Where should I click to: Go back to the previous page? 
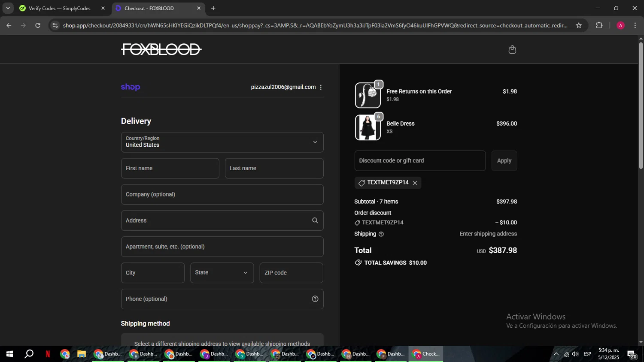pyautogui.click(x=9, y=25)
